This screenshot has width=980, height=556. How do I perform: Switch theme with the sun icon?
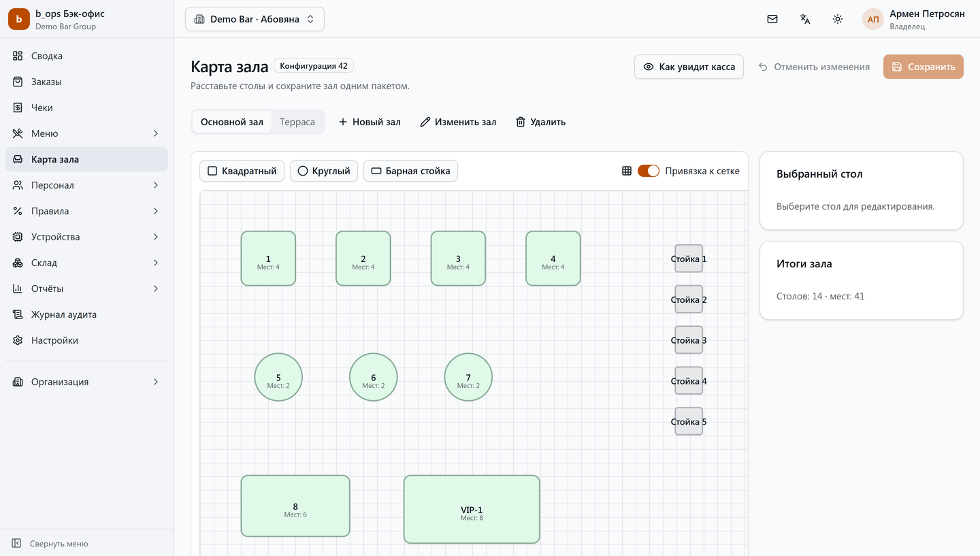838,19
